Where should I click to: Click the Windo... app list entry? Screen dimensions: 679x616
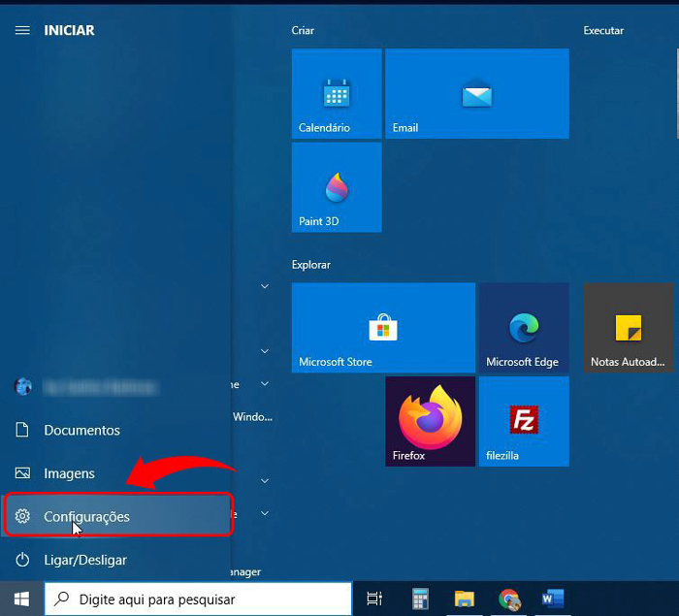coord(252,417)
